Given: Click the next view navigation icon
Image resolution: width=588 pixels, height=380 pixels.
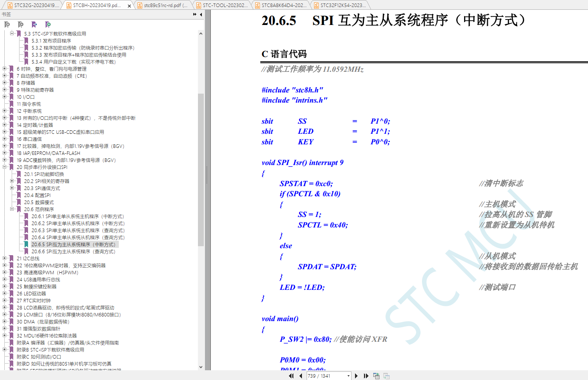Looking at the screenshot, I should (387, 376).
